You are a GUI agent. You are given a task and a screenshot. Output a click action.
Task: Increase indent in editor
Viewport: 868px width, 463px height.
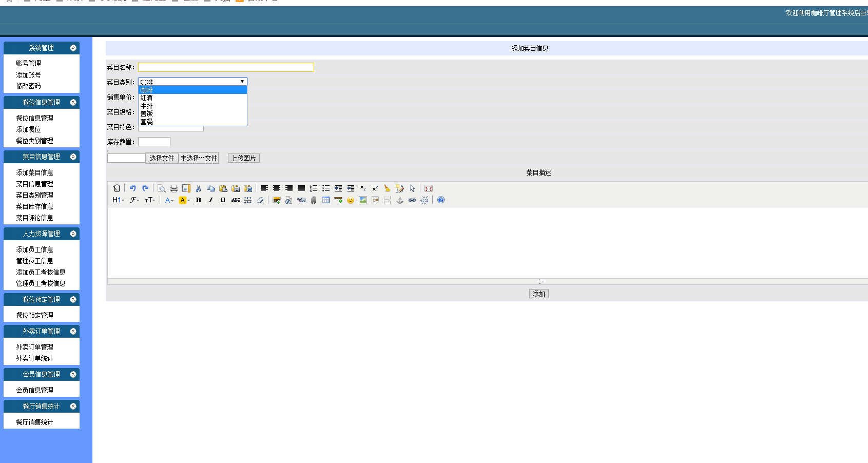coord(338,188)
